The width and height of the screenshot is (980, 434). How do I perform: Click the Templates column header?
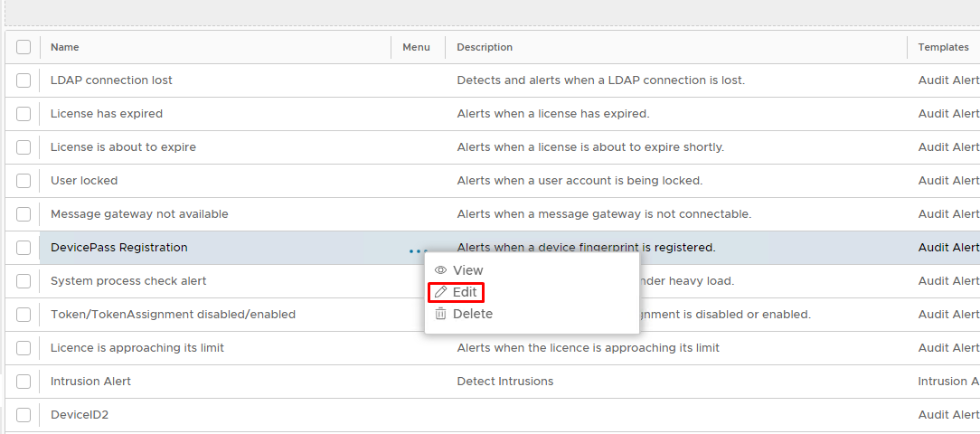point(943,47)
